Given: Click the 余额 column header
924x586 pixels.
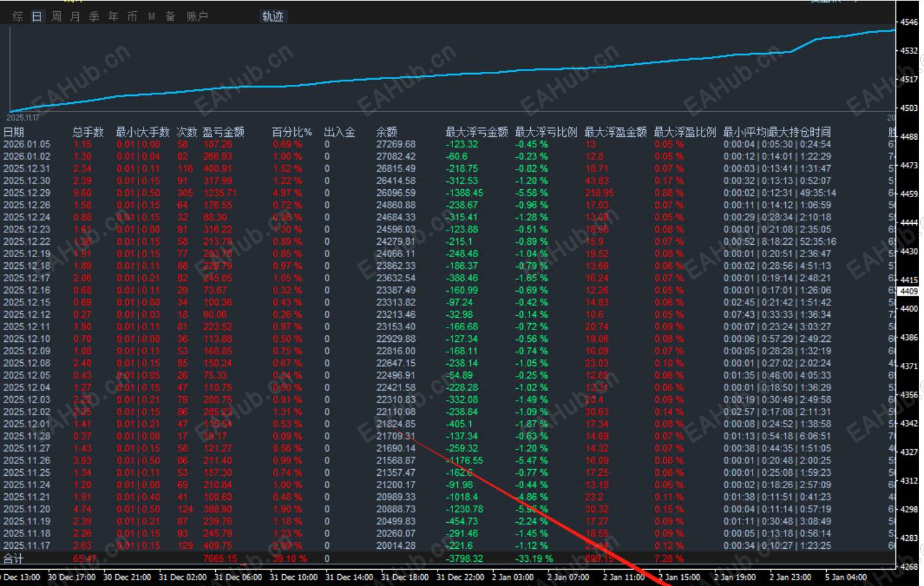Looking at the screenshot, I should coord(387,132).
